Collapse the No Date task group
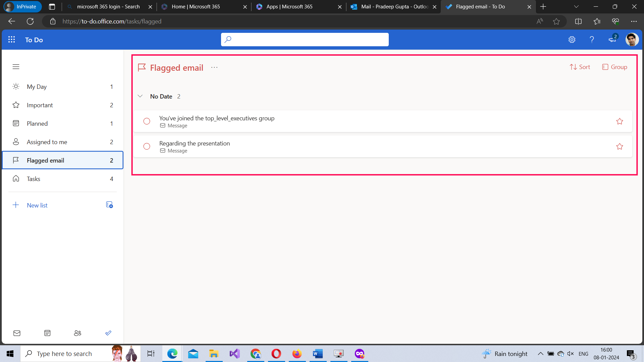 pos(140,96)
